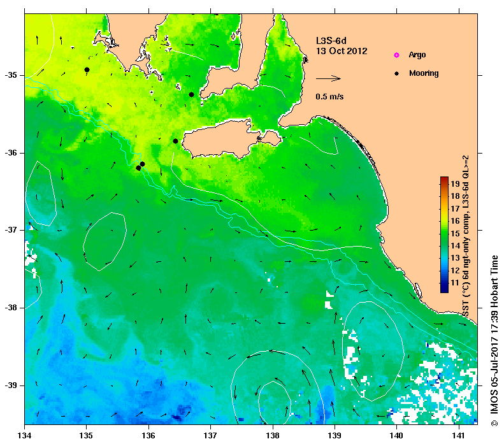Screen dimensions: 504x446
Task: Click the SST color bar legend
Action: point(444,234)
